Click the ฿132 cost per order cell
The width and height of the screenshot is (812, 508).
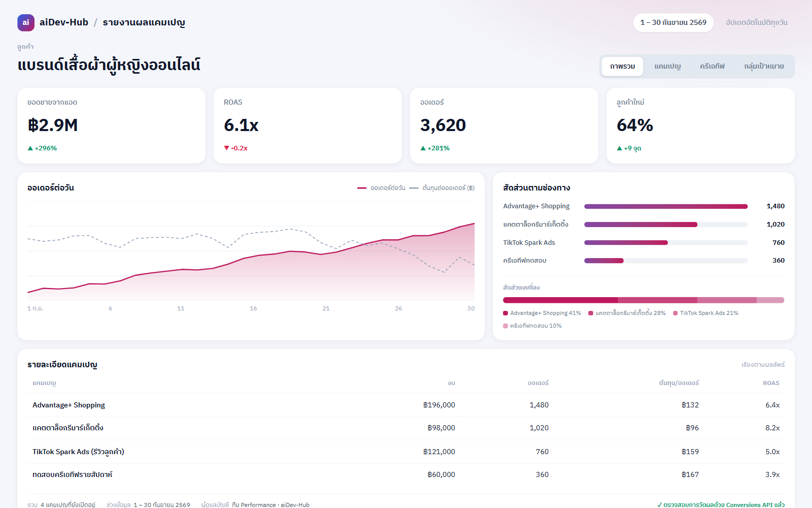coord(690,405)
